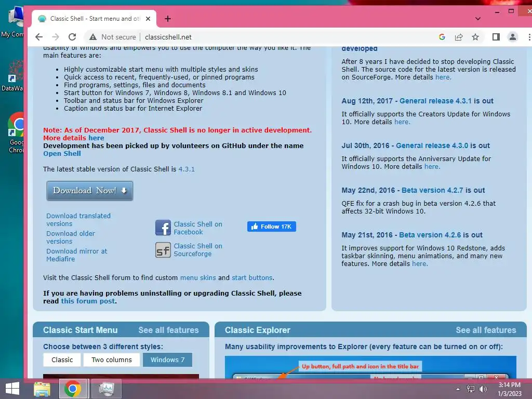Select the My Computer desktop icon

point(13,22)
